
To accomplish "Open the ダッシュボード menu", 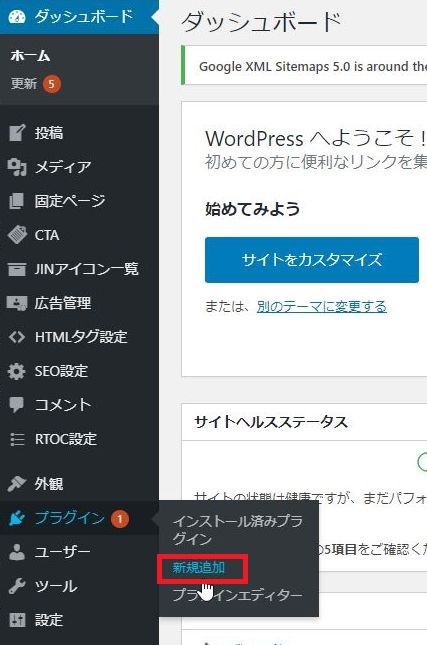I will 79,17.
